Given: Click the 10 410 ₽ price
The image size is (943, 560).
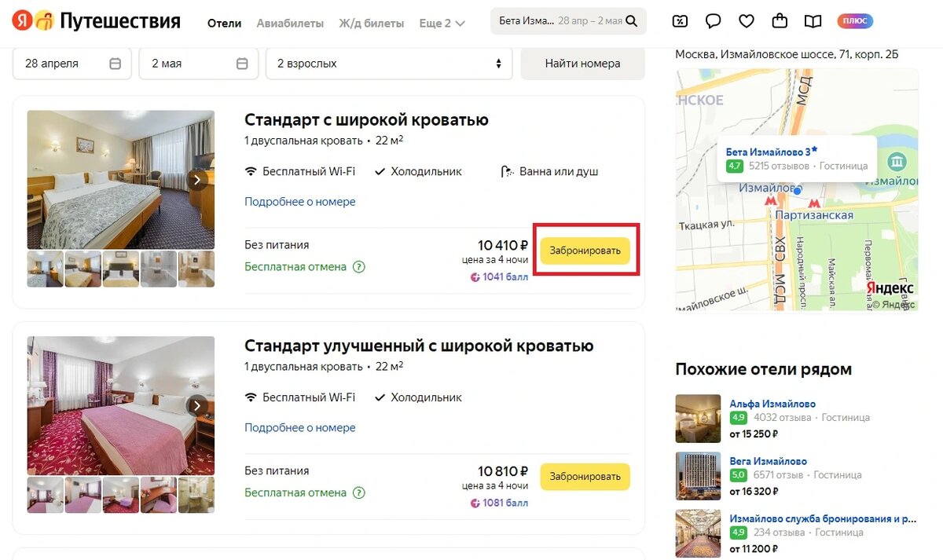Looking at the screenshot, I should (503, 245).
